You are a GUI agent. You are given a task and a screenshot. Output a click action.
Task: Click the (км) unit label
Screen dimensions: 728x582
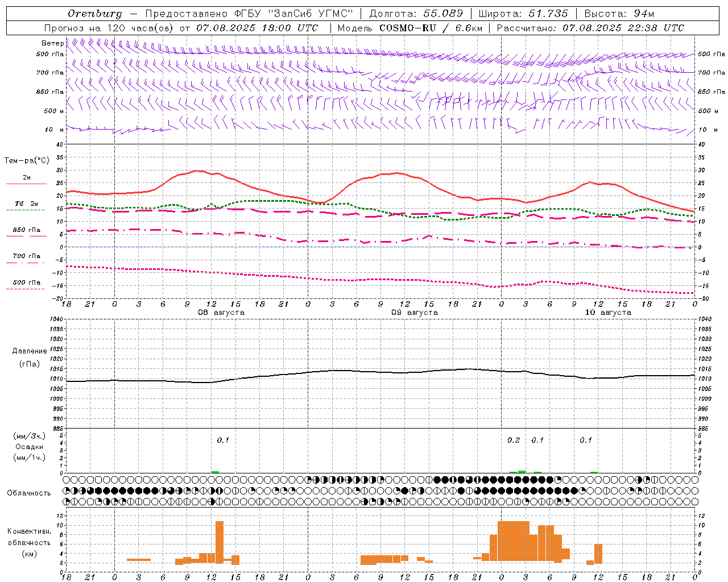click(30, 553)
